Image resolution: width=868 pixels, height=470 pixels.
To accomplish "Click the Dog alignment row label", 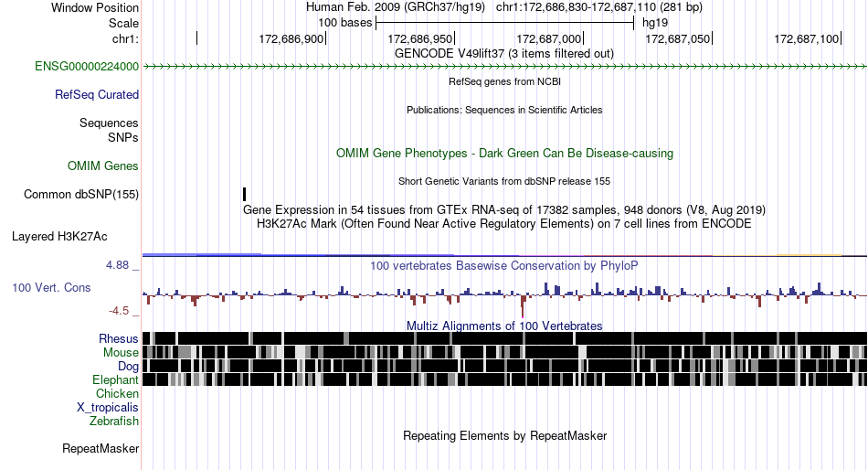I will (128, 367).
